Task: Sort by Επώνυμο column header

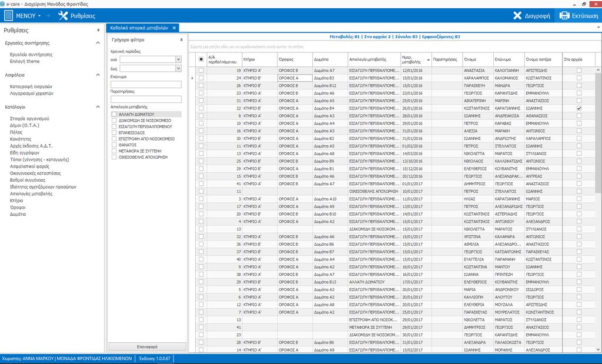Action: (509, 59)
